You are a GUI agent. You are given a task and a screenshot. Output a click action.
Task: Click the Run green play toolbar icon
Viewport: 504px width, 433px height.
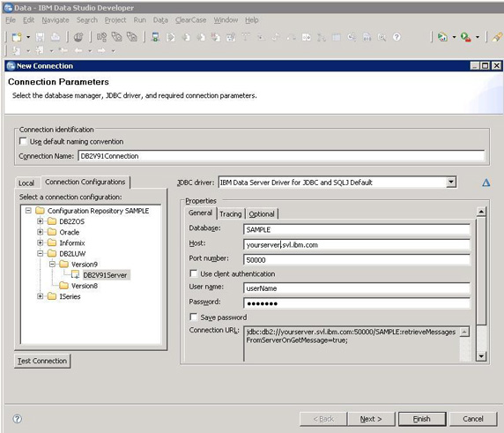click(x=465, y=37)
